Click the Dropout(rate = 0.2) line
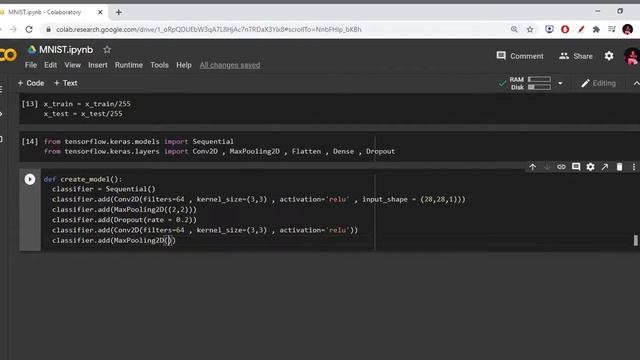This screenshot has width=640, height=360. tap(124, 220)
